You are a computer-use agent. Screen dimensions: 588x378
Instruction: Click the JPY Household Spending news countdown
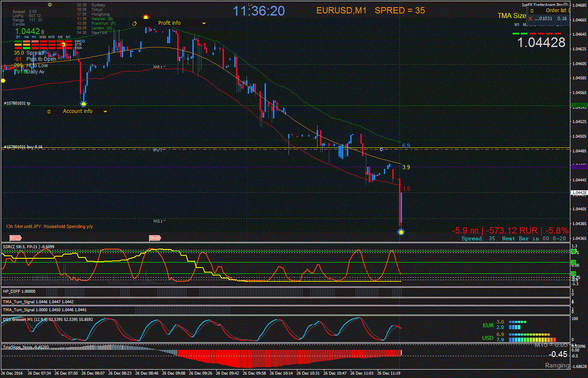(49, 226)
